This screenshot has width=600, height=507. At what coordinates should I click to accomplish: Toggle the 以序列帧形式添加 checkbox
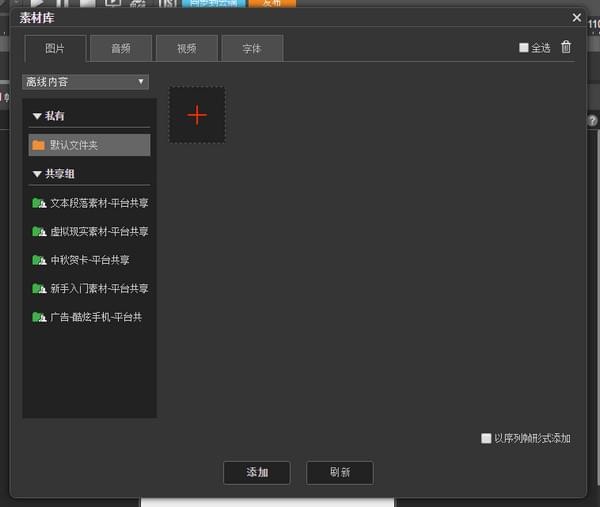point(486,438)
